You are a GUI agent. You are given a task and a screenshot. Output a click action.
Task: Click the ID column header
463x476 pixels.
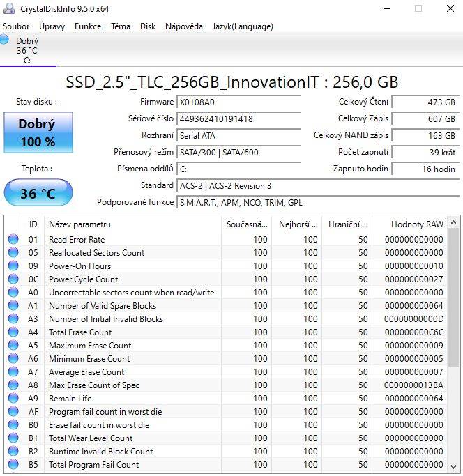point(33,224)
